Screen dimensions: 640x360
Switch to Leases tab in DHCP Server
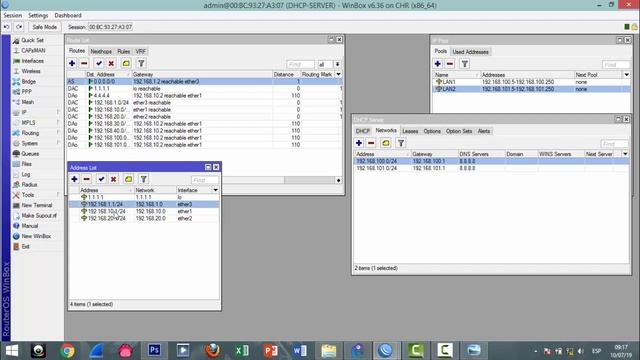tap(410, 131)
